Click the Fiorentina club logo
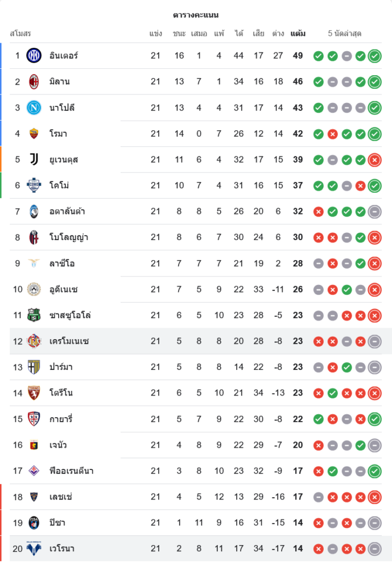The image size is (392, 569). (34, 471)
